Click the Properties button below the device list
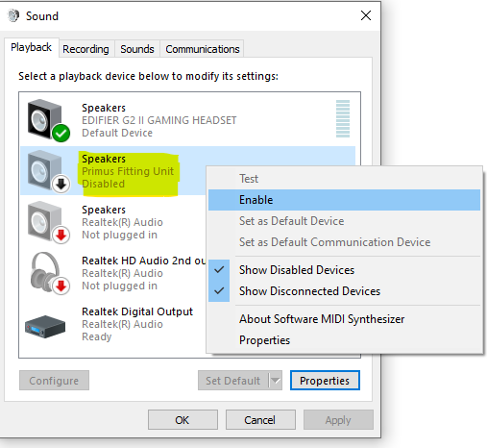 (x=325, y=381)
